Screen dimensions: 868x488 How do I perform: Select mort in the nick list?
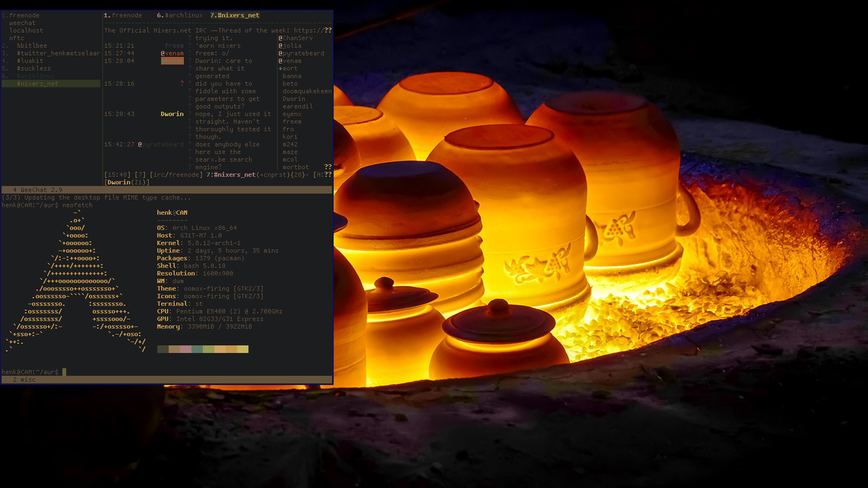pos(288,68)
